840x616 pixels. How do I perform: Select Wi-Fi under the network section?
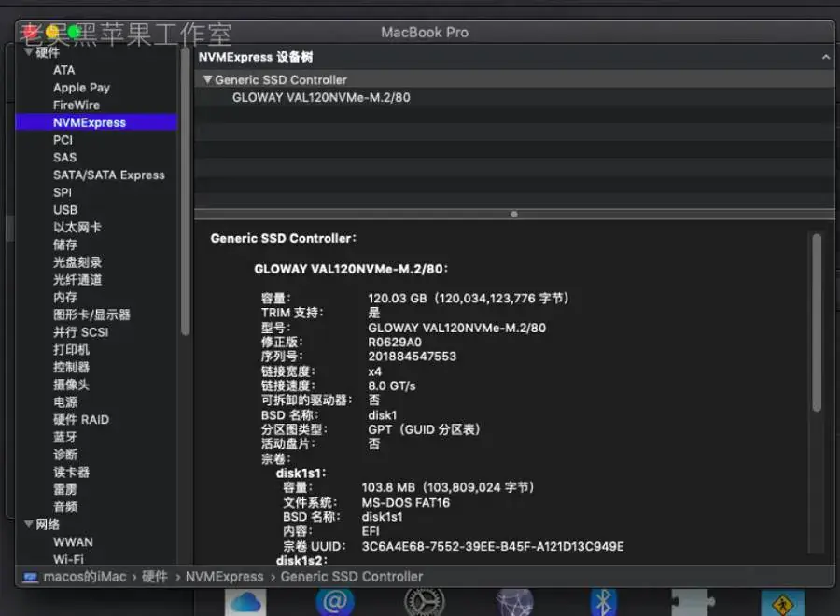[68, 559]
